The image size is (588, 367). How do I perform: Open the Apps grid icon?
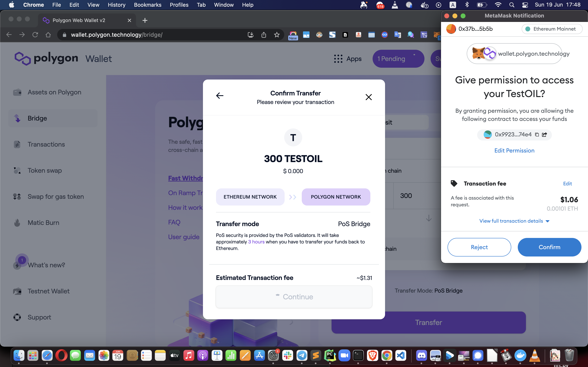tap(338, 59)
